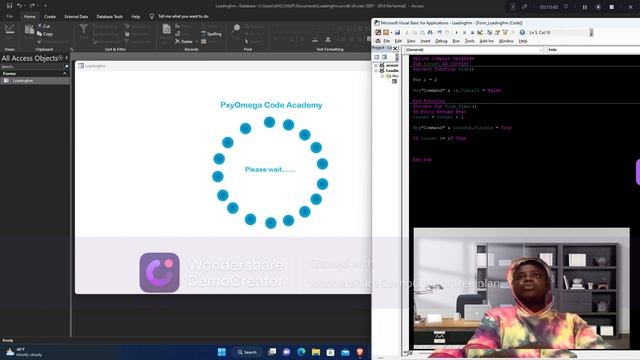
Task: Click the Save icon in Access title bar
Action: click(x=9, y=6)
